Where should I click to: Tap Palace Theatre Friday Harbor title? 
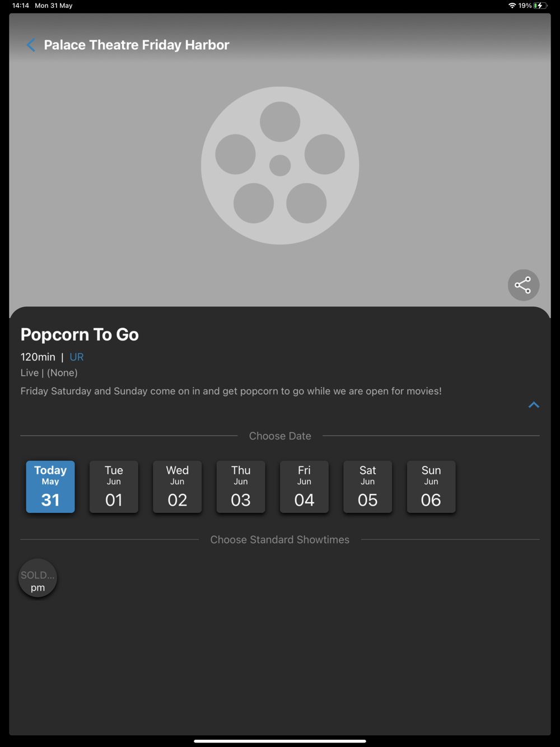point(137,45)
